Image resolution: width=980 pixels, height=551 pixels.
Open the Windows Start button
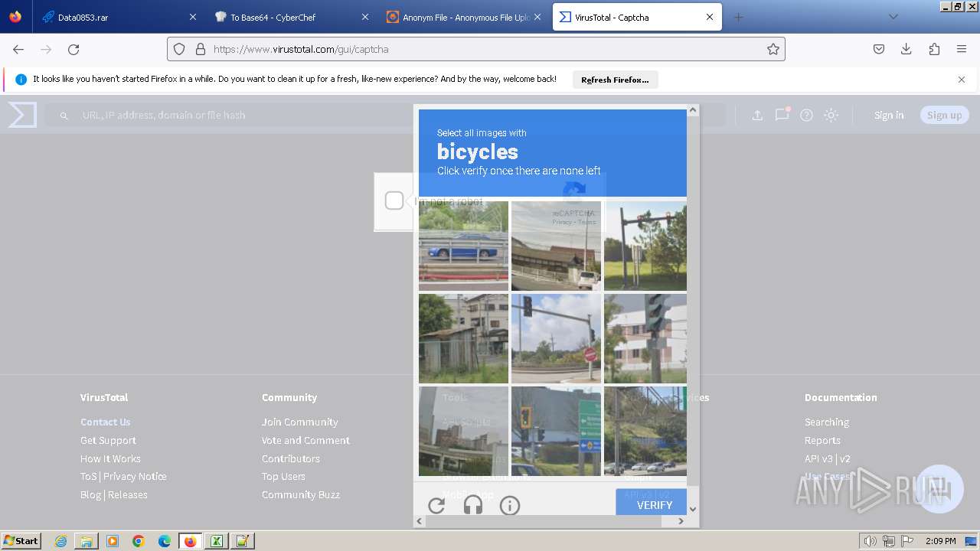tap(21, 541)
